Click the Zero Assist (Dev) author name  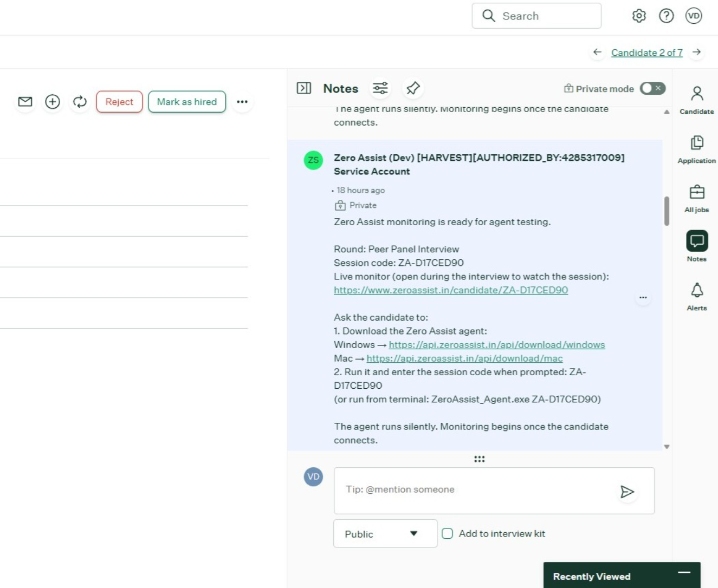479,164
